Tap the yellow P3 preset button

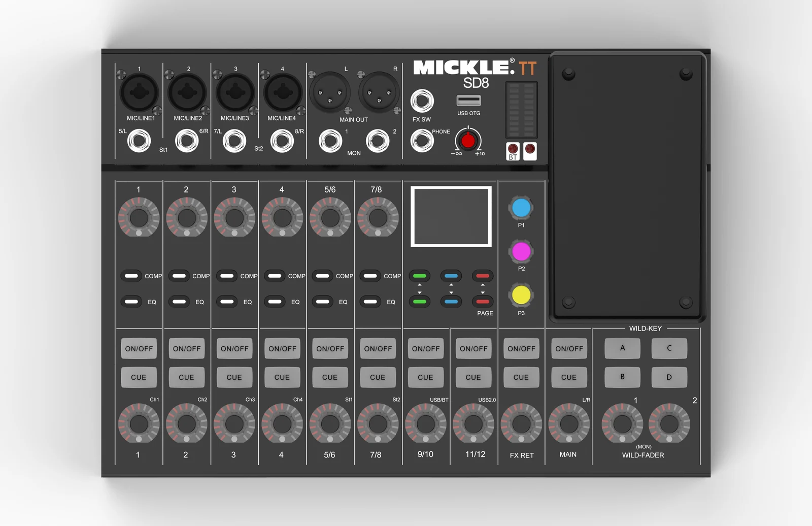(521, 295)
